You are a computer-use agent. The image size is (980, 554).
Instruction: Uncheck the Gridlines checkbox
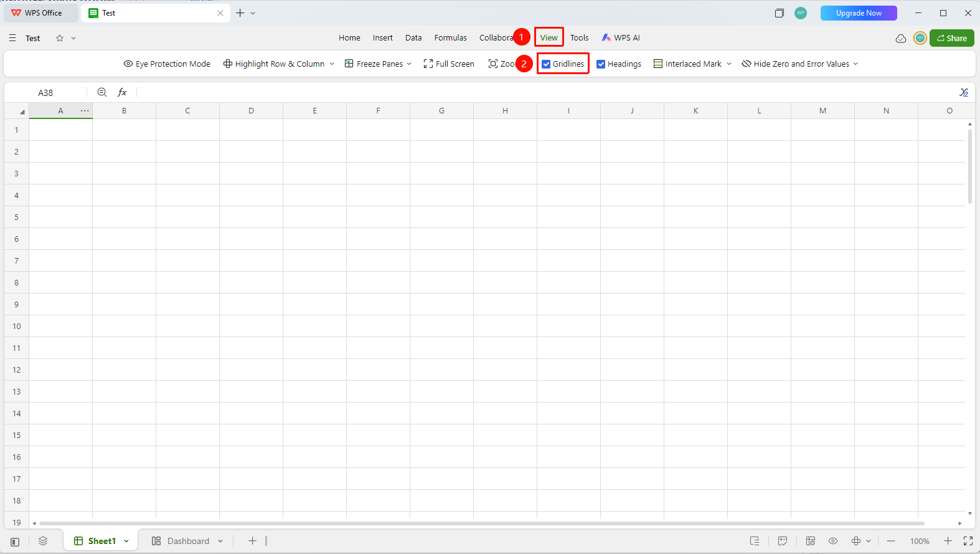point(546,64)
